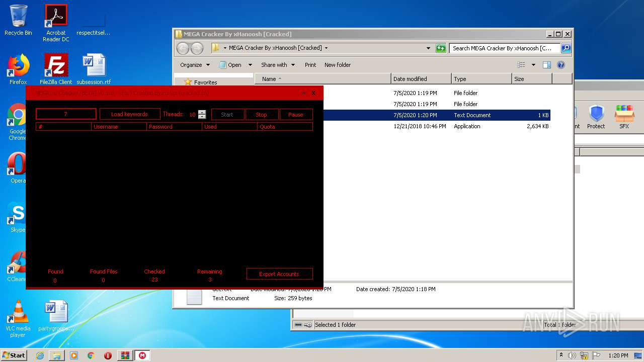Open Explorer help icon
644x362 pixels.
pos(561,65)
